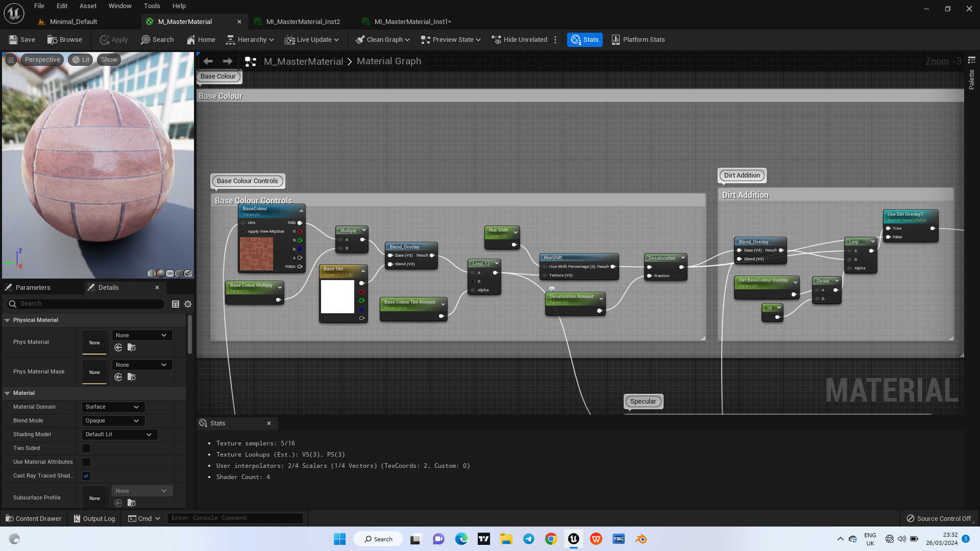Click Source Control Off
980x551 pixels.
(939, 518)
